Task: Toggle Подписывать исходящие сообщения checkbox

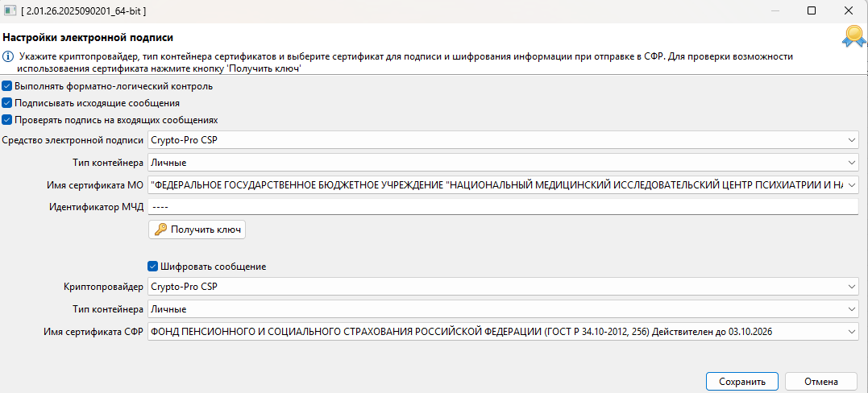Action: tap(7, 103)
